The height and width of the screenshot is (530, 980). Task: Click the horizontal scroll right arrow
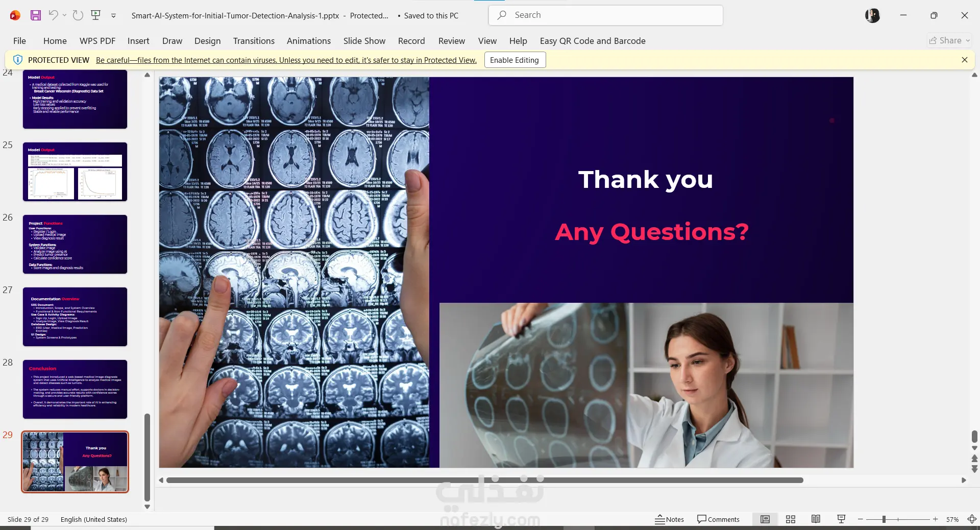[964, 480]
